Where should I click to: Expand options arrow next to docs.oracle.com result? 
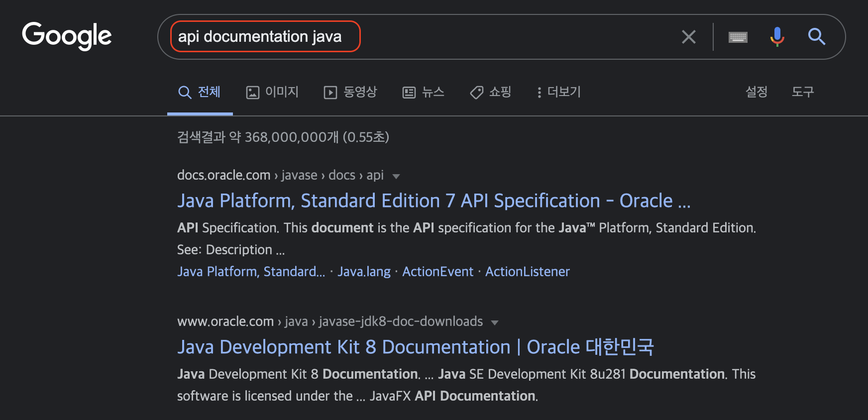[x=396, y=176]
